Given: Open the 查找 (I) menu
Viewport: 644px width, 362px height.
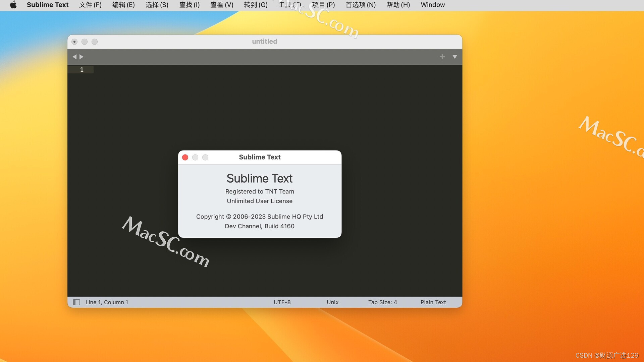Looking at the screenshot, I should 190,5.
